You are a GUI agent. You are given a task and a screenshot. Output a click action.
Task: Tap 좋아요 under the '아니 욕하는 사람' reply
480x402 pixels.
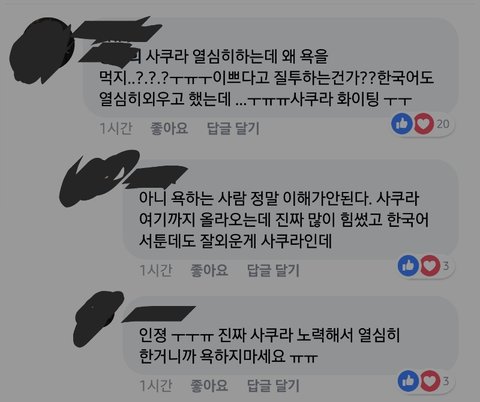(209, 270)
